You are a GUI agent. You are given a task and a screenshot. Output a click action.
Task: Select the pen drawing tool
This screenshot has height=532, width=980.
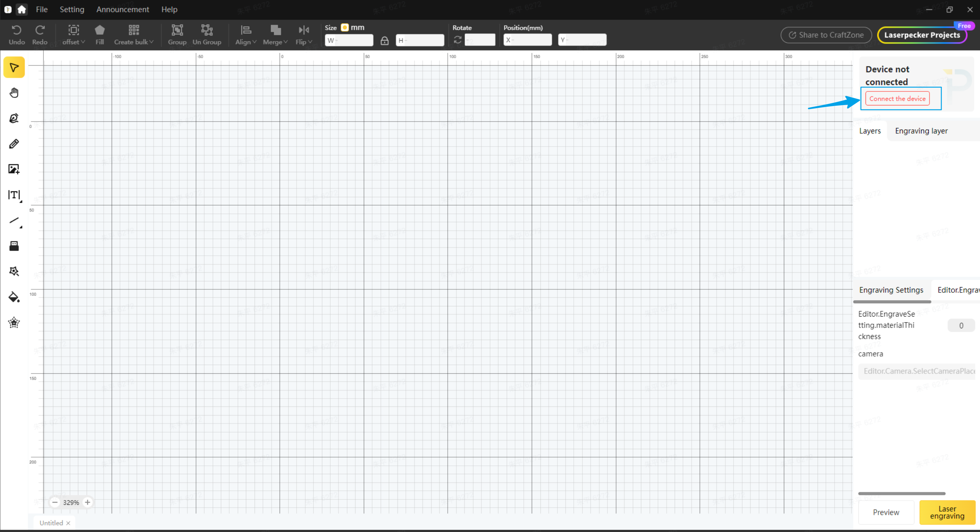tap(14, 118)
